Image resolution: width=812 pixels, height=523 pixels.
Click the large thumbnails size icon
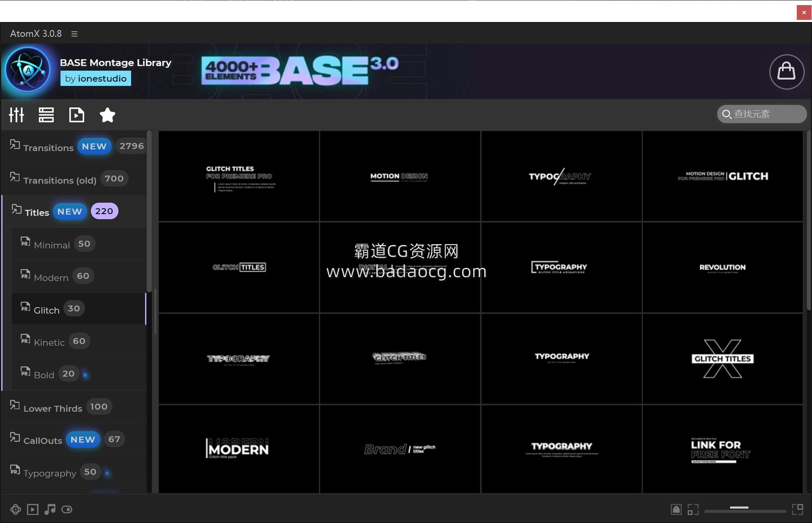798,509
